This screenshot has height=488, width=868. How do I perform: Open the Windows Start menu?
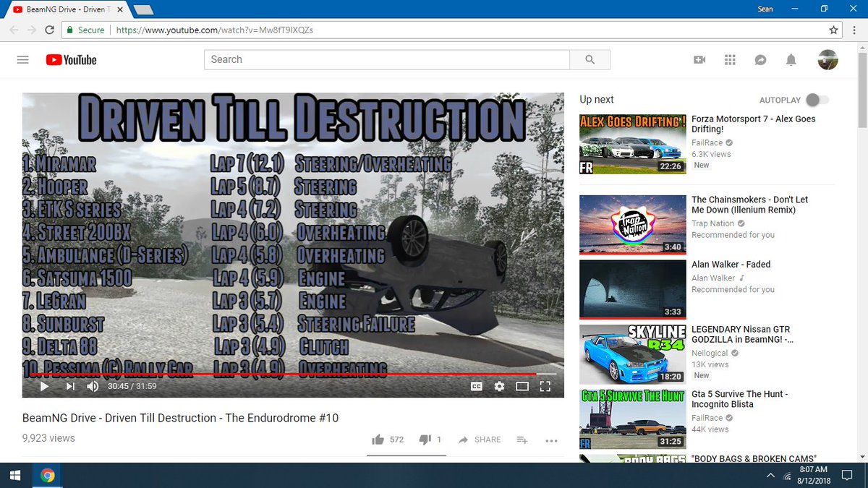click(15, 475)
